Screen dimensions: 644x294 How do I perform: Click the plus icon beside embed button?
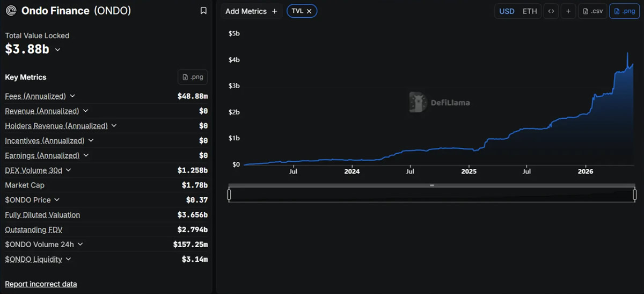pyautogui.click(x=568, y=11)
